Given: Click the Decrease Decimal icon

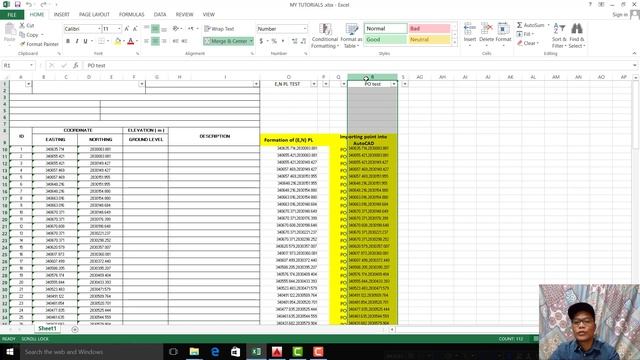Looking at the screenshot, I should coord(304,41).
